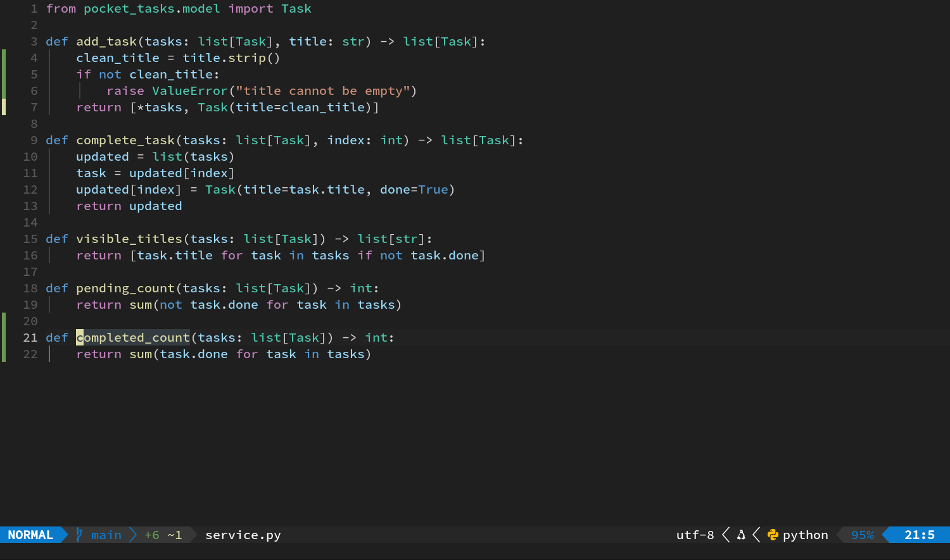The image size is (950, 560).
Task: Click the ~1 modified lines indicator
Action: pyautogui.click(x=175, y=535)
